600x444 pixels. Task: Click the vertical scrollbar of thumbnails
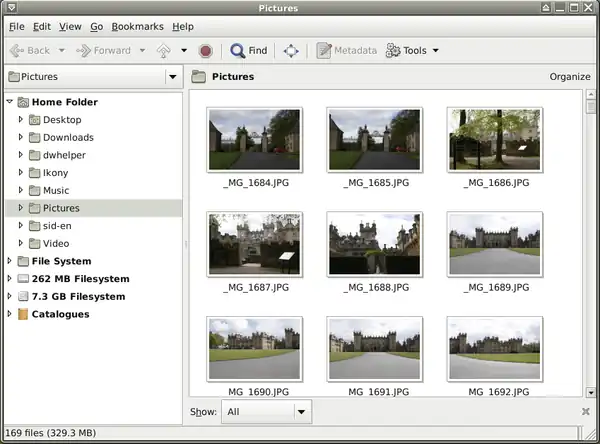(592, 240)
